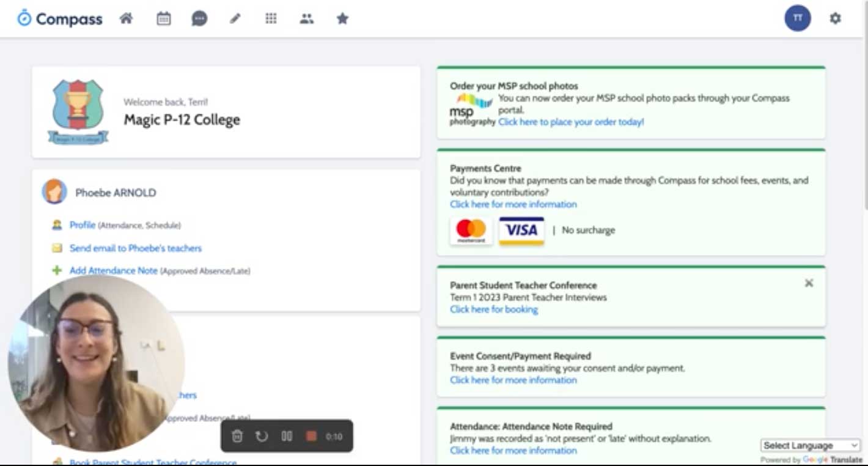Open the community people icon
This screenshot has width=868, height=466.
pyautogui.click(x=306, y=18)
